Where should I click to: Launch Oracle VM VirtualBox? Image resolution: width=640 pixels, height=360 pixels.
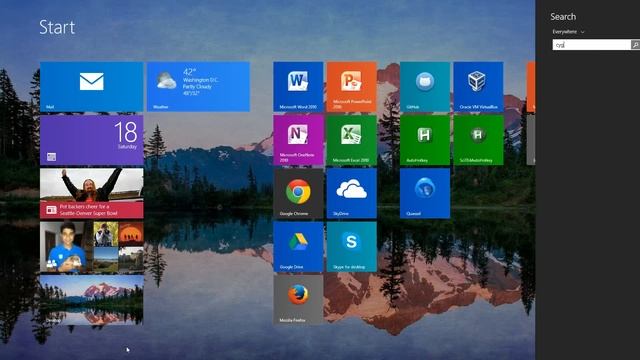[x=478, y=87]
